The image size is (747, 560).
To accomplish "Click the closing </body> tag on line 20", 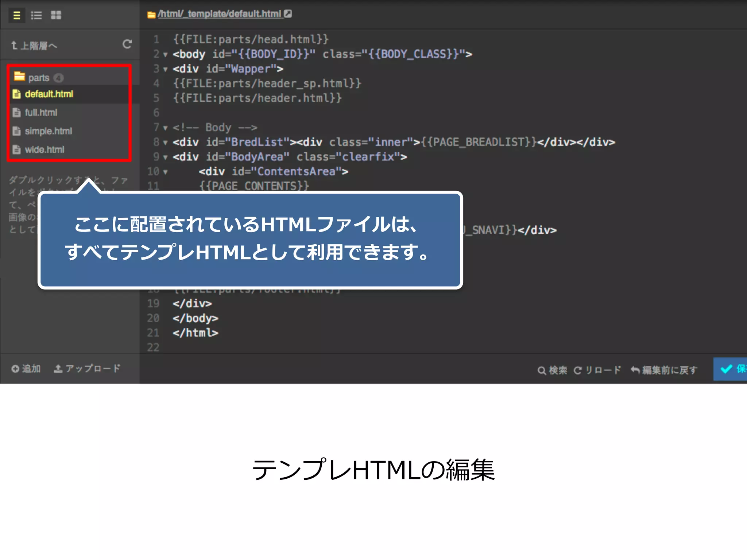I will point(196,318).
